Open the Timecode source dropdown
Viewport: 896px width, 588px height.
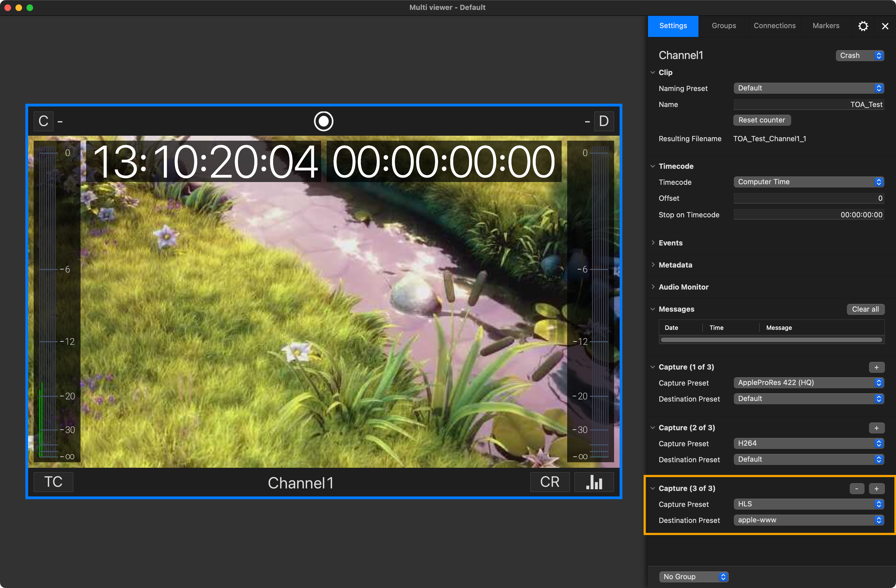coord(809,182)
